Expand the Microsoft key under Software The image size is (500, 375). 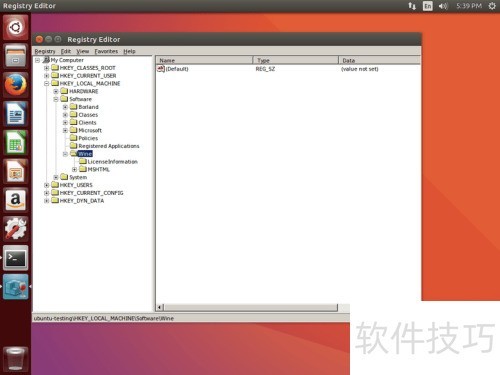(x=65, y=130)
